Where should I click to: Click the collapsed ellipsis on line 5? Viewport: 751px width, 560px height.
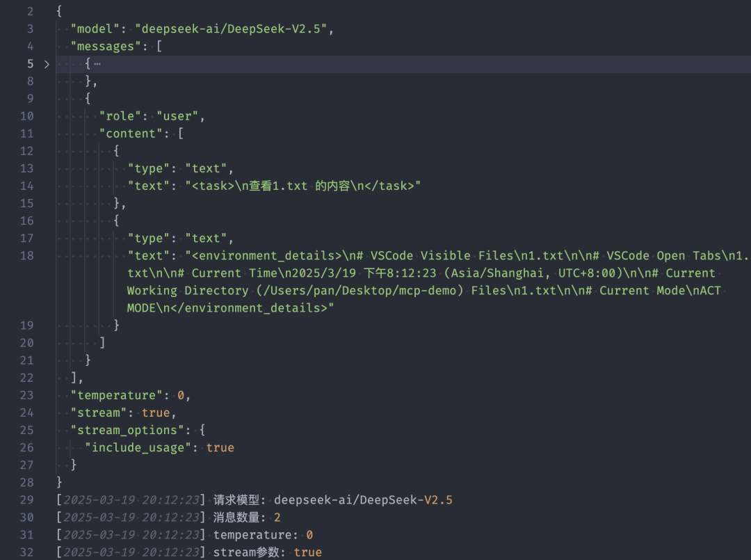(x=97, y=64)
